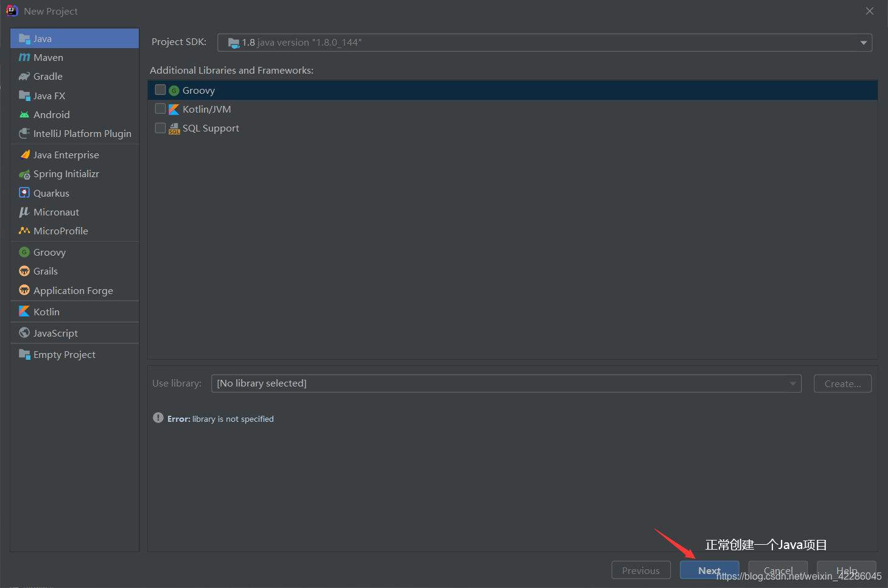This screenshot has height=588, width=888.
Task: Select Maven project type
Action: tap(74, 57)
